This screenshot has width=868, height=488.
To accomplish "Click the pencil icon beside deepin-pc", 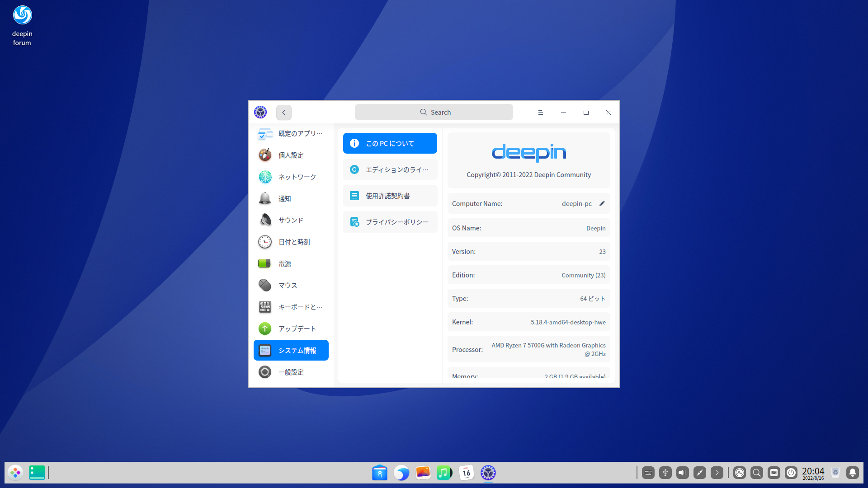I will (x=602, y=204).
